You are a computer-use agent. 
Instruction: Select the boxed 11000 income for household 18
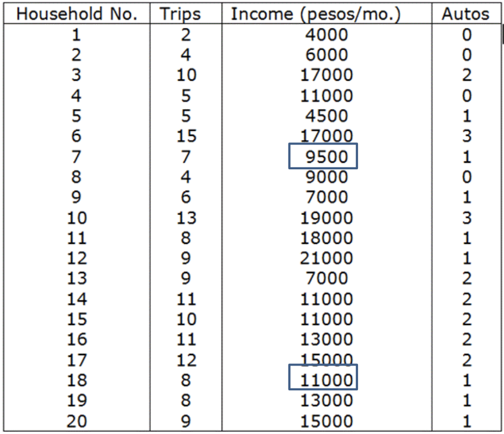coord(323,379)
